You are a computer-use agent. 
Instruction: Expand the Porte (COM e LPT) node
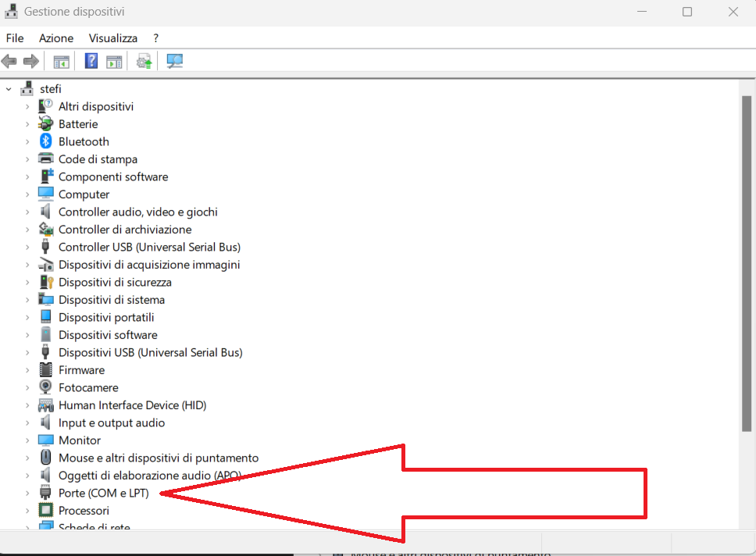[x=27, y=494]
